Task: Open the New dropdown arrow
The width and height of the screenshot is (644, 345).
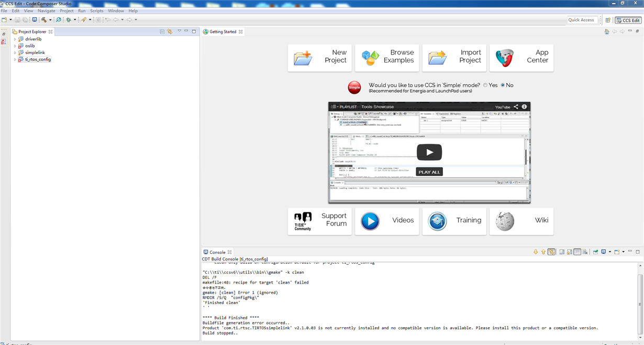Action: 10,20
